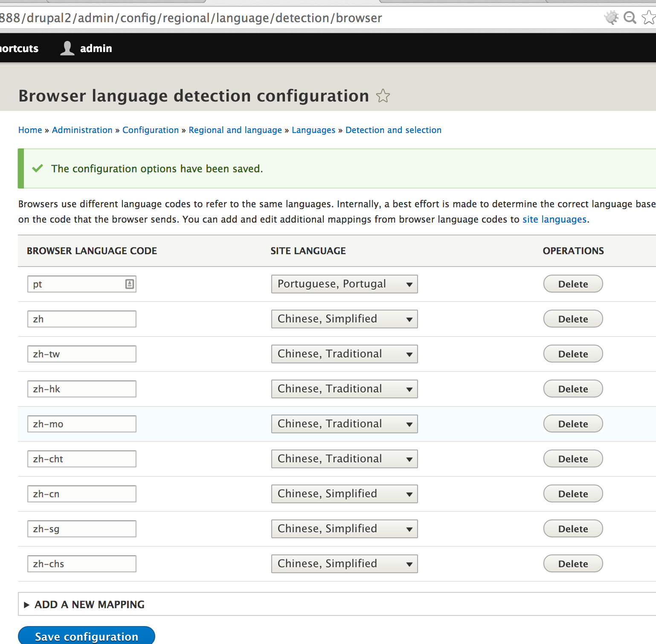Open Detection and selection breadcrumb link
Viewport: 656px width, 644px height.
click(x=393, y=130)
